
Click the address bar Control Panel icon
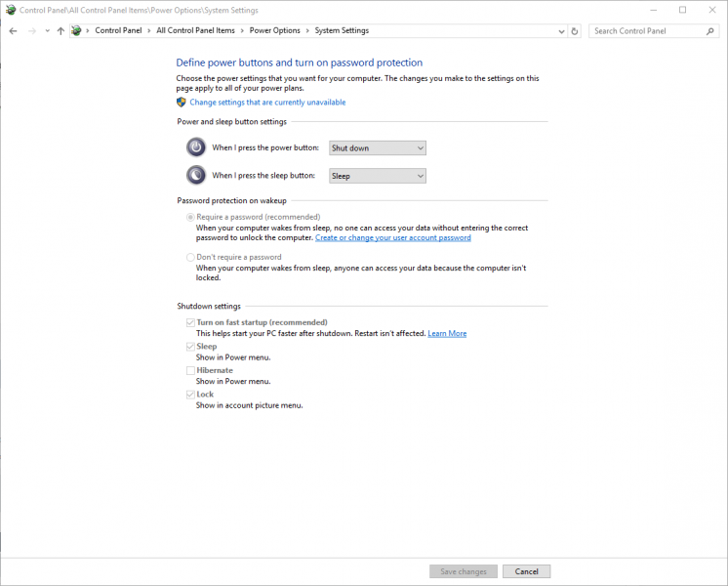point(77,30)
